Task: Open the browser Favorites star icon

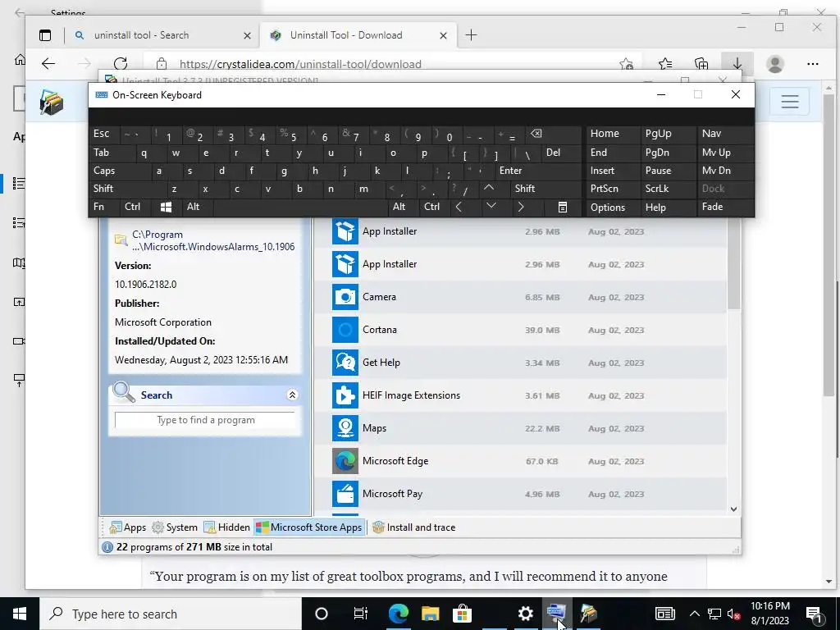Action: coord(665,64)
